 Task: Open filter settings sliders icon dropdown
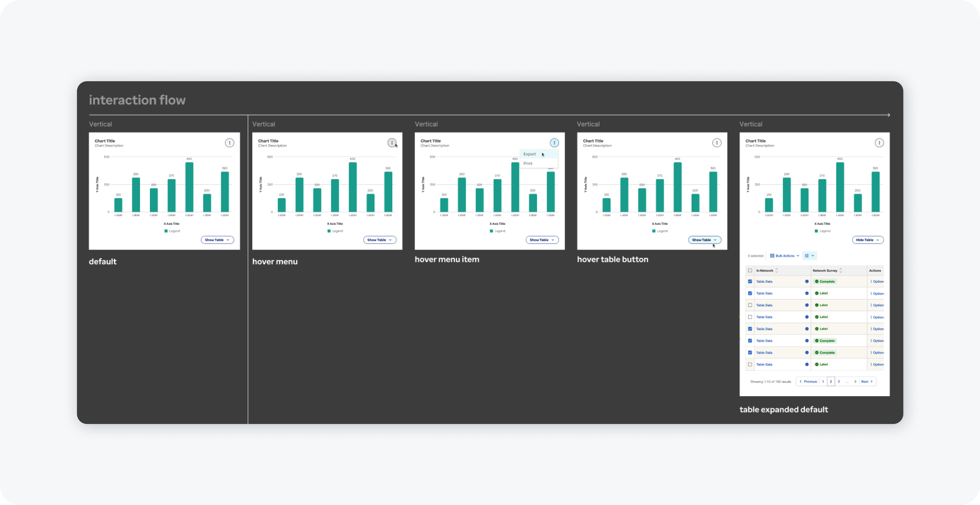(809, 256)
